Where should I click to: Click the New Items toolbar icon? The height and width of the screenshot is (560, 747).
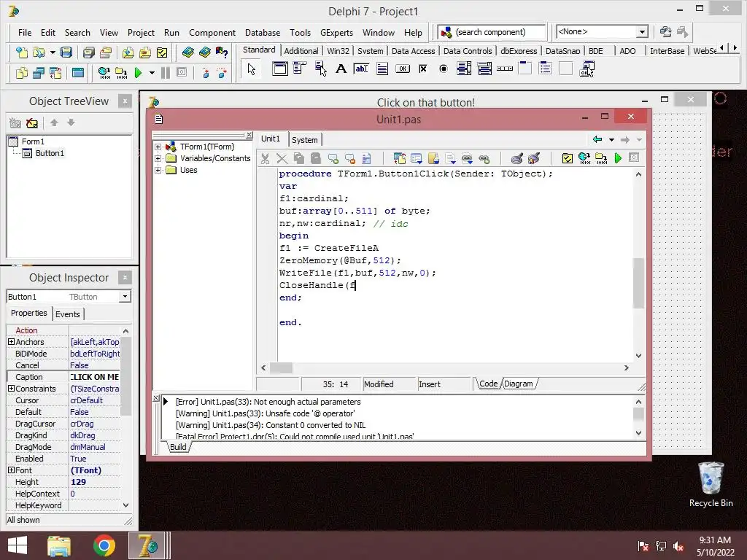click(21, 52)
